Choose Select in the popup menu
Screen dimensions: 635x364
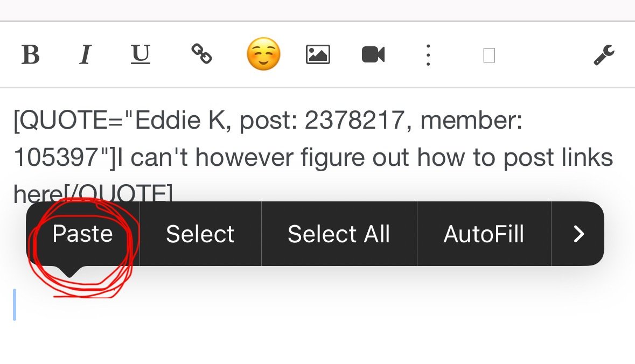pyautogui.click(x=200, y=234)
